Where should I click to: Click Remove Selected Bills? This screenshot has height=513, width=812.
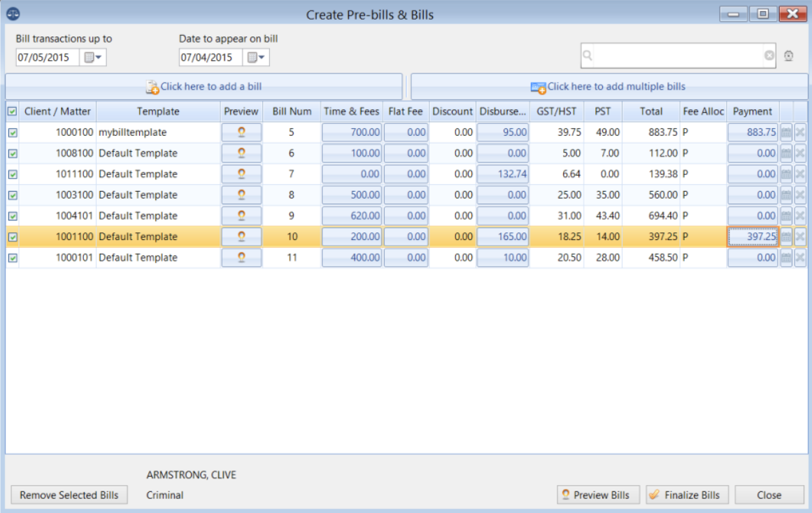(69, 495)
